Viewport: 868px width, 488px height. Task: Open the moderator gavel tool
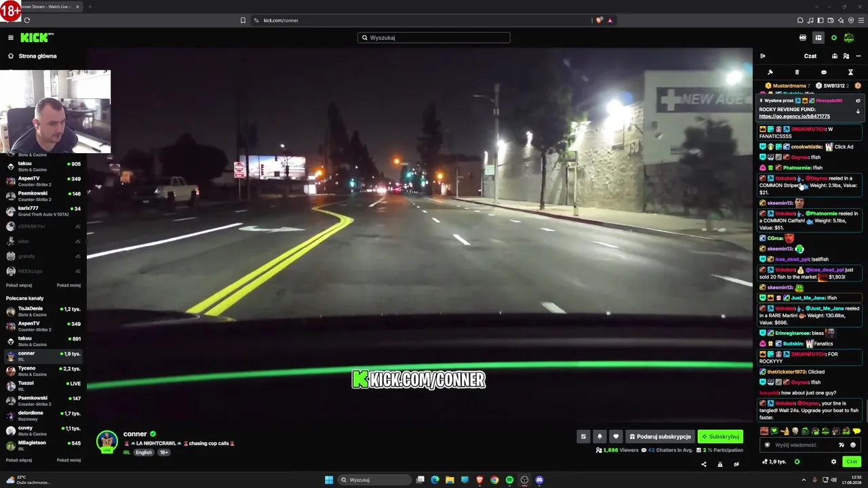point(770,73)
